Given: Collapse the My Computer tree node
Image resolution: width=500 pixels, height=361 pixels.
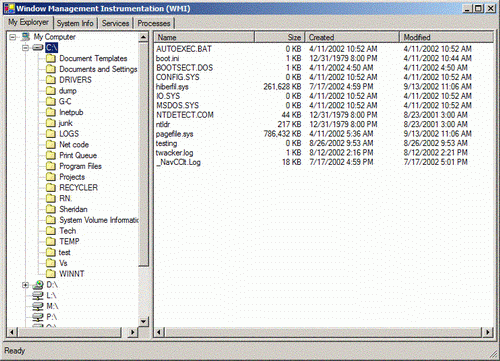Looking at the screenshot, I should [x=13, y=37].
